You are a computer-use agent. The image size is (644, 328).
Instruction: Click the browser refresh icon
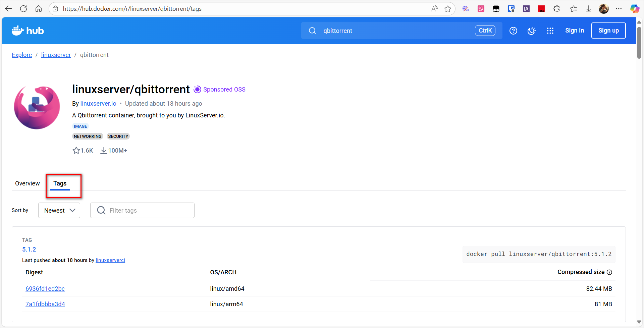pos(23,9)
